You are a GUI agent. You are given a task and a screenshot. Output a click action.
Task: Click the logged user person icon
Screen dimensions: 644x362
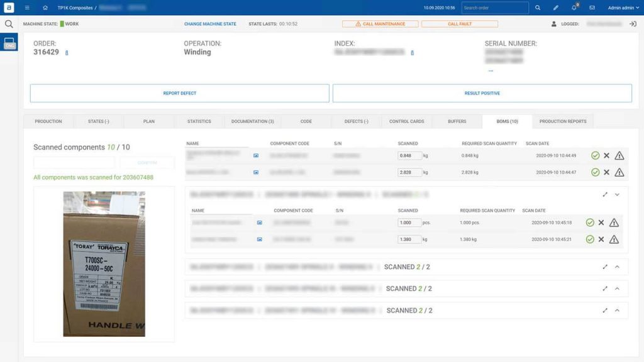click(x=553, y=24)
